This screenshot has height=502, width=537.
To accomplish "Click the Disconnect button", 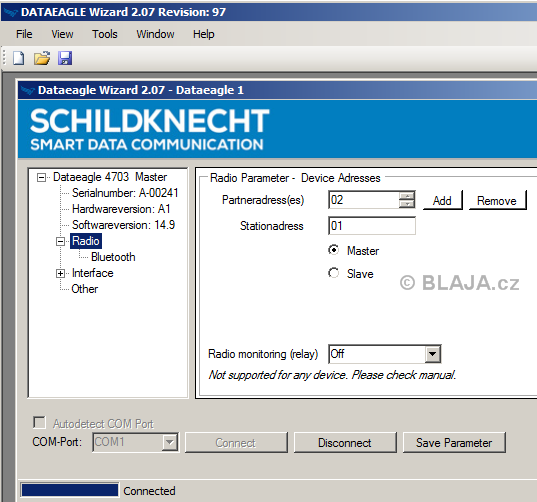I will coord(345,443).
